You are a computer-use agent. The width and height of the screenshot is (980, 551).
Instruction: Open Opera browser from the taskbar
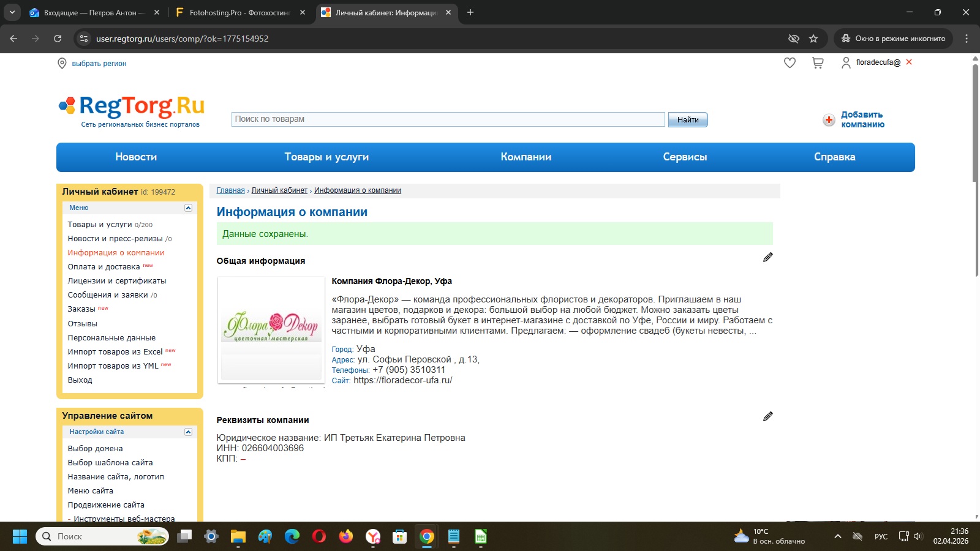pyautogui.click(x=319, y=537)
